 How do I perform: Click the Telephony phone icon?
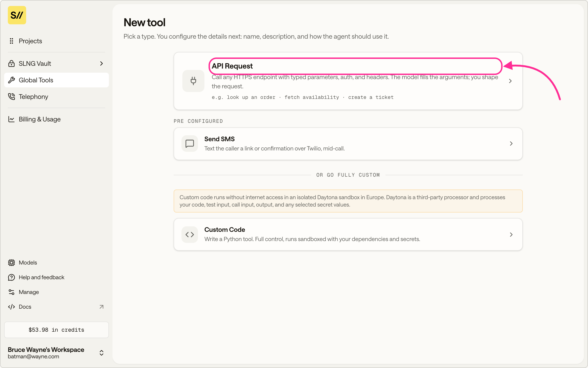point(11,97)
